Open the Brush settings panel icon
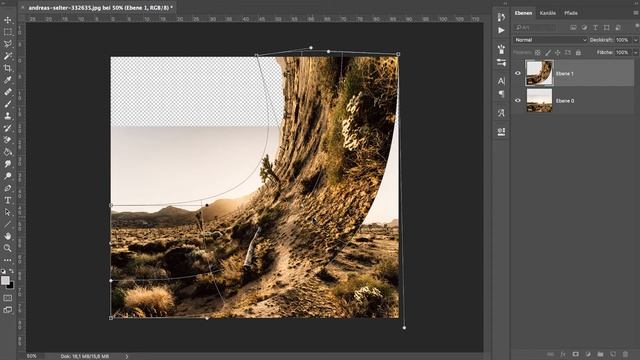640x360 pixels. coord(501,62)
